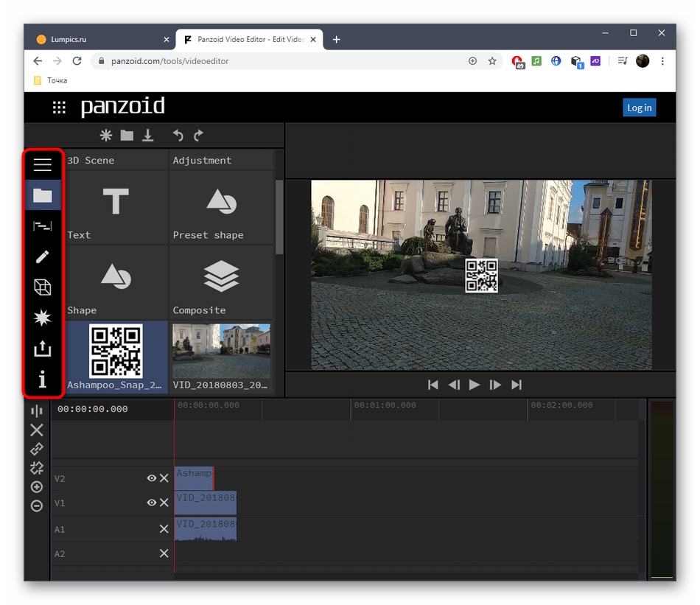Open the 3D cube panel in the sidebar
This screenshot has height=605, width=700.
tap(43, 287)
